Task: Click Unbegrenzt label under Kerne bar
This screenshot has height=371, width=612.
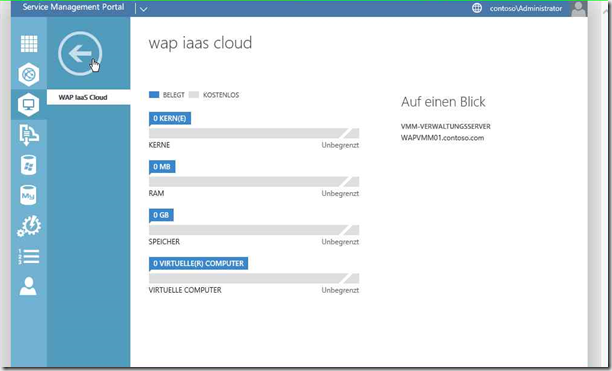Action: (x=340, y=145)
